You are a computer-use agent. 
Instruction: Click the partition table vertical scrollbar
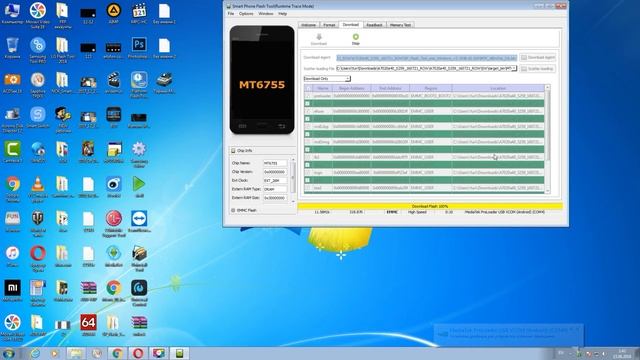pyautogui.click(x=548, y=139)
